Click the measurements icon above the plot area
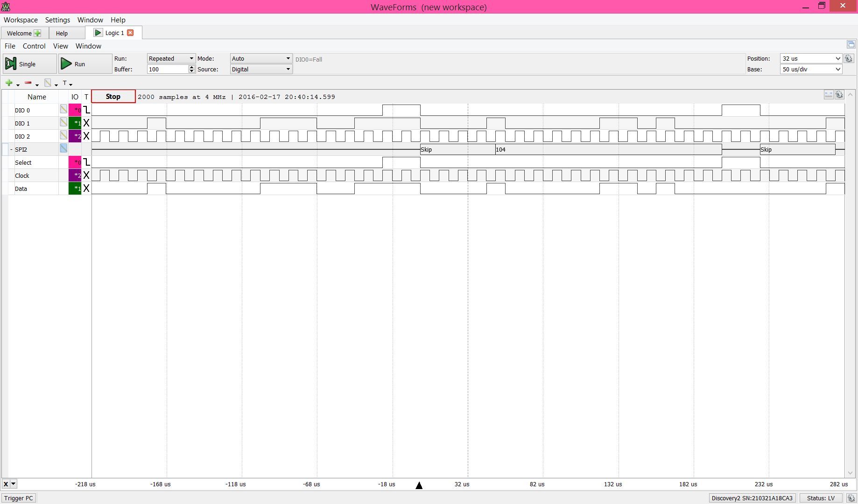 (829, 94)
